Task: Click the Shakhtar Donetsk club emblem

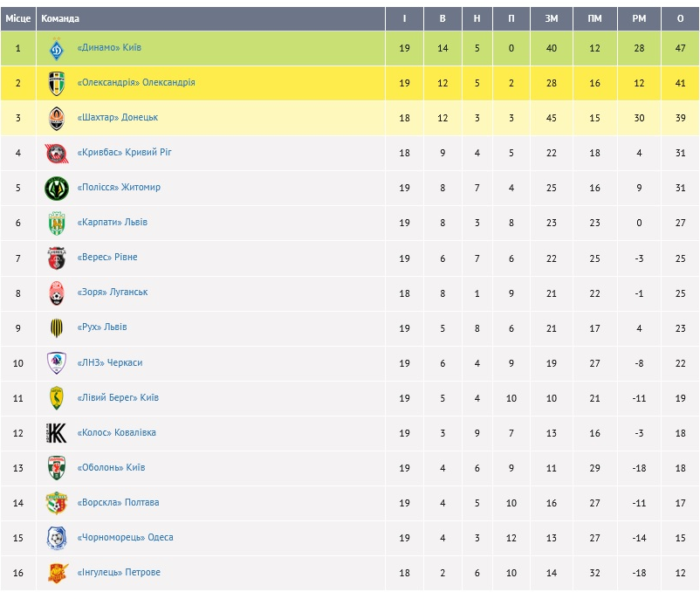Action: pyautogui.click(x=57, y=118)
